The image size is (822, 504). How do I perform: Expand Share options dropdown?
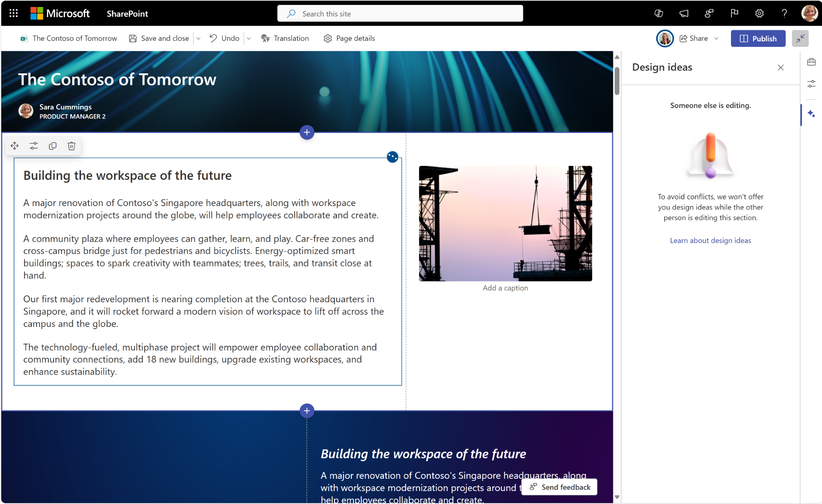[716, 38]
